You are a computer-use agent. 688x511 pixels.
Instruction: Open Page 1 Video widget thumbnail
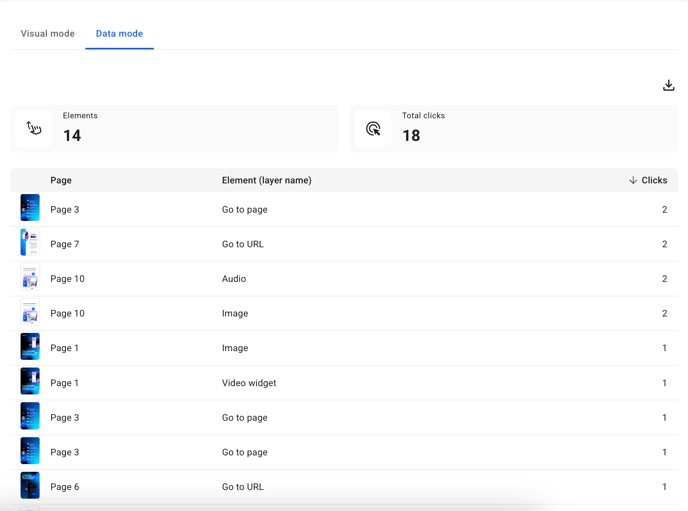pos(30,383)
